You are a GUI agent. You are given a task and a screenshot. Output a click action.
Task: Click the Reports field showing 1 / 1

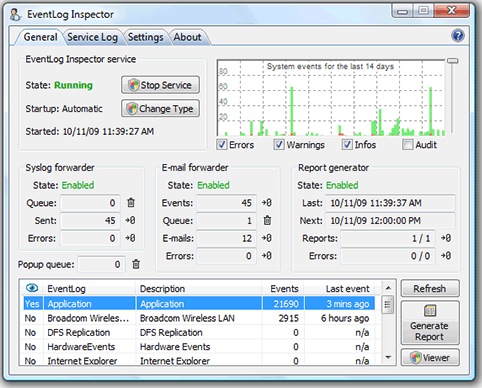tap(388, 238)
